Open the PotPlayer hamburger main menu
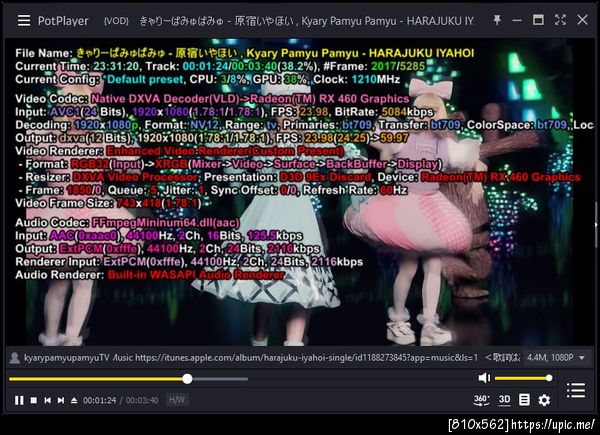This screenshot has width=600, height=435. coord(24,20)
